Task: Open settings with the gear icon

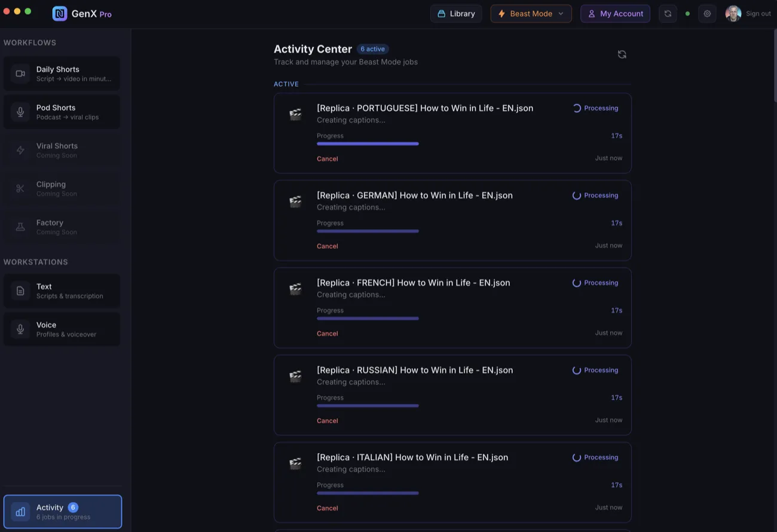Action: tap(707, 13)
